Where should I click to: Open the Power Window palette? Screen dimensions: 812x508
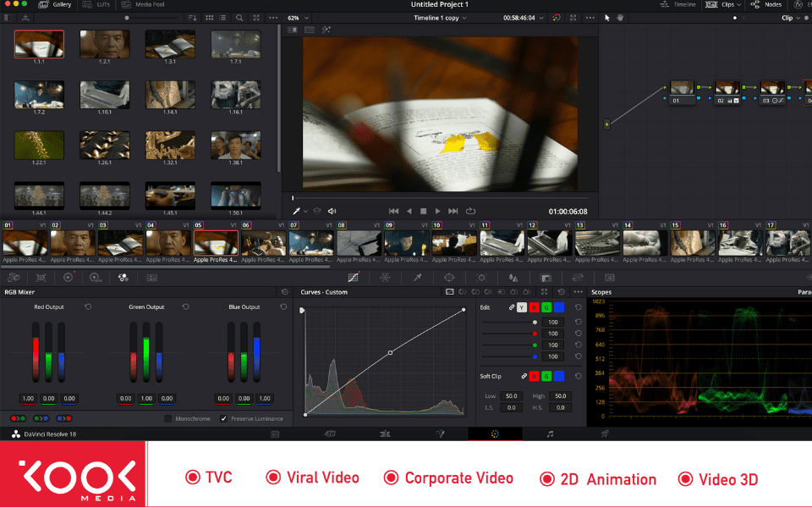tap(449, 278)
